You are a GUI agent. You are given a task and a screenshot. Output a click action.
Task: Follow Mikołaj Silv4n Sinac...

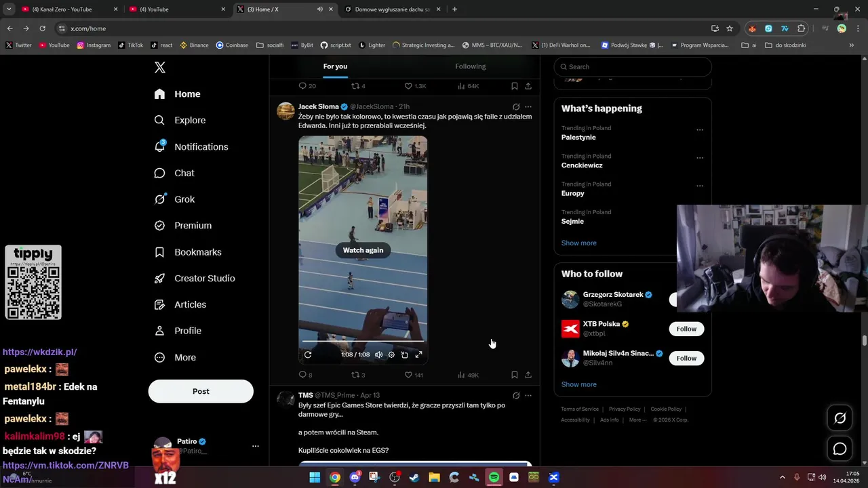(686, 358)
